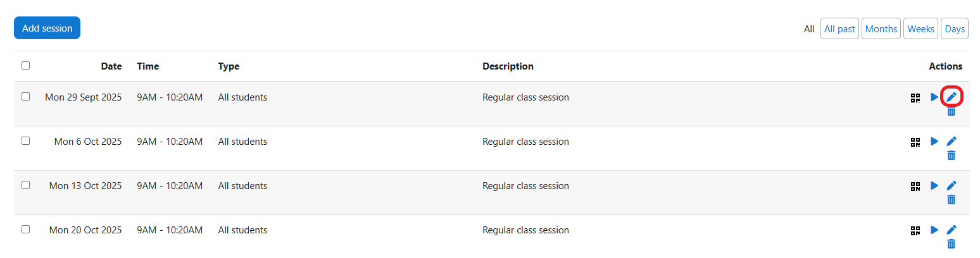The image size is (980, 258).
Task: Select the Mon 6 Oct 2025 session checkbox
Action: 25,141
